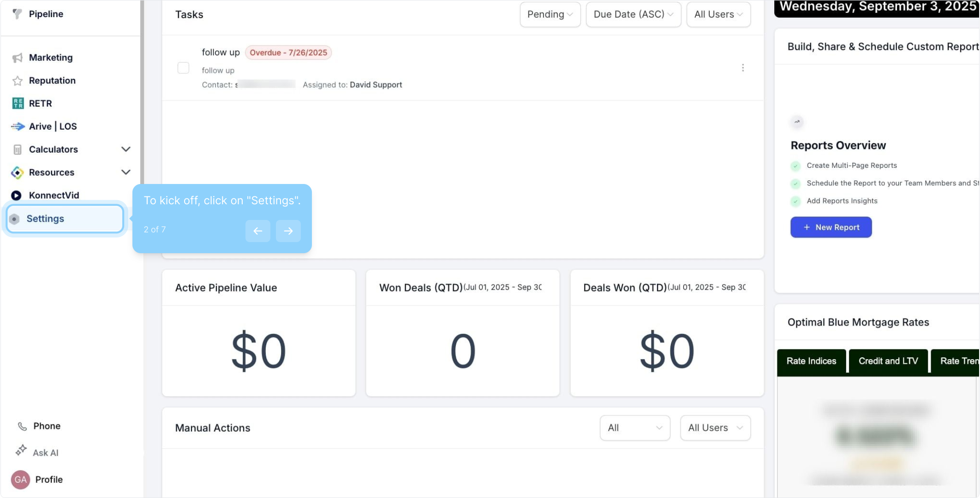Click the GA profile avatar
The image size is (980, 498).
(20, 480)
